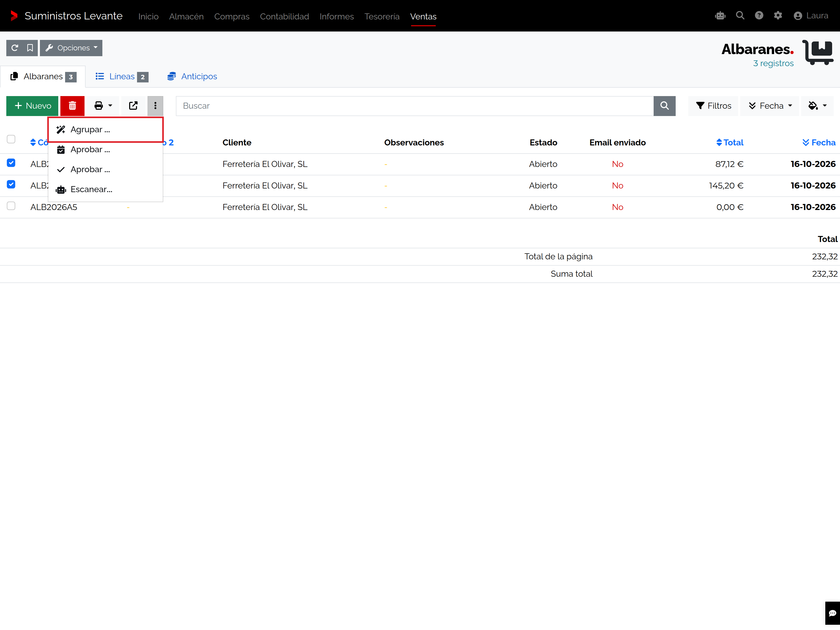Open Laura user account menu
Image resolution: width=840 pixels, height=630 pixels.
pos(811,15)
